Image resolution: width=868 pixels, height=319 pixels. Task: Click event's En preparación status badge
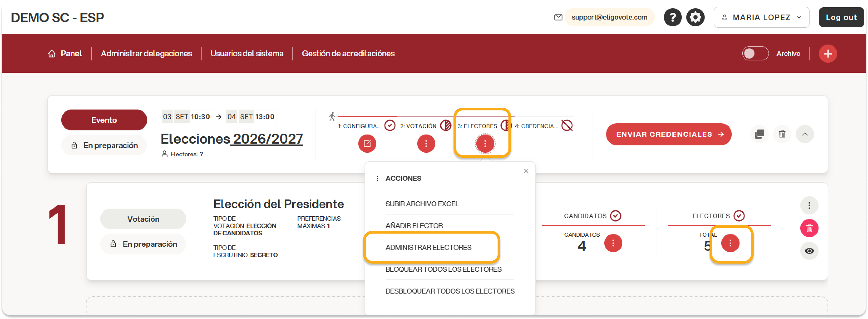pos(104,145)
